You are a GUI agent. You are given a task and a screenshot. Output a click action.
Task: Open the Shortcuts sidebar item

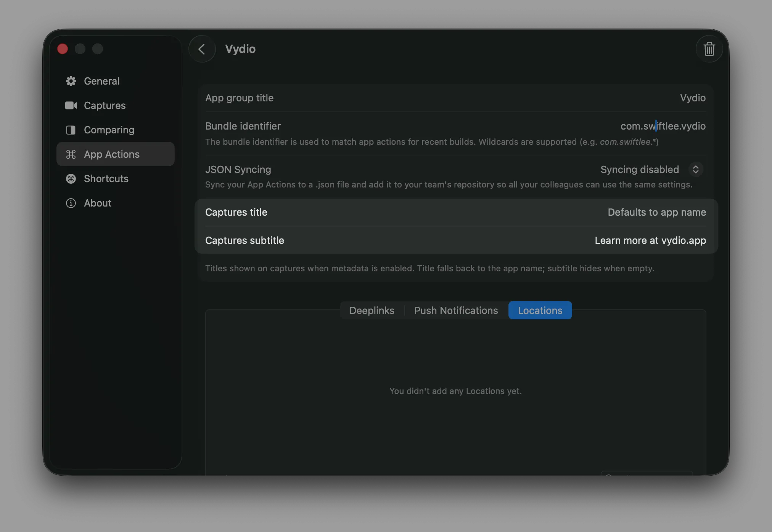[x=116, y=178]
